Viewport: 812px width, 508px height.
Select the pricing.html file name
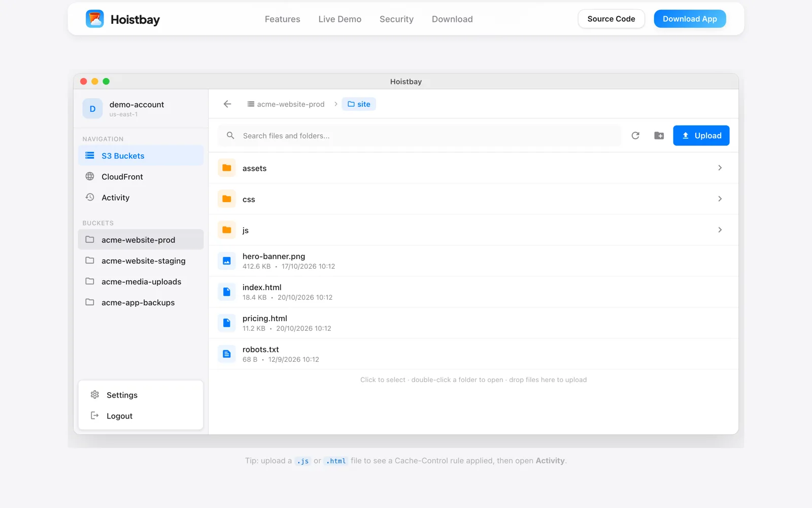point(265,319)
